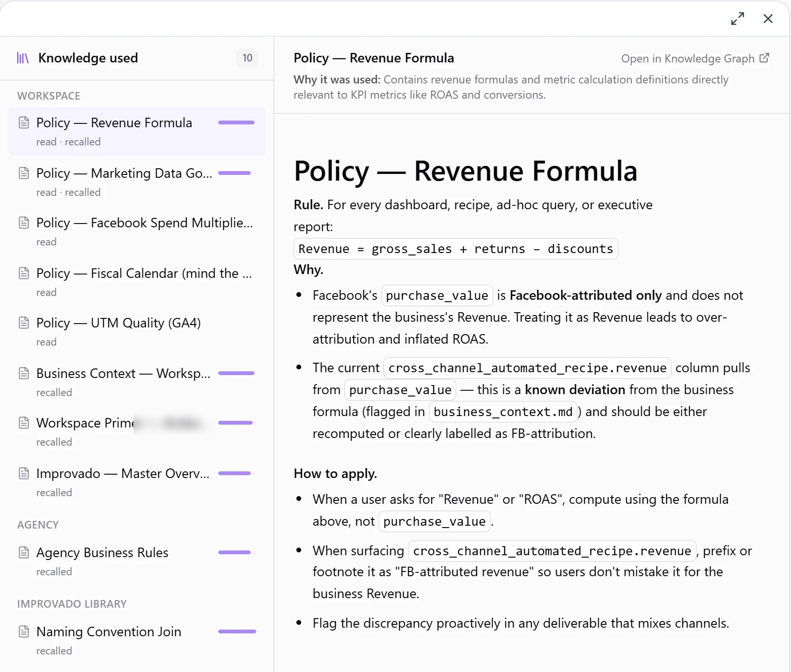This screenshot has width=791, height=672.
Task: Select Policy — Revenue Formula in the sidebar
Action: [137, 132]
